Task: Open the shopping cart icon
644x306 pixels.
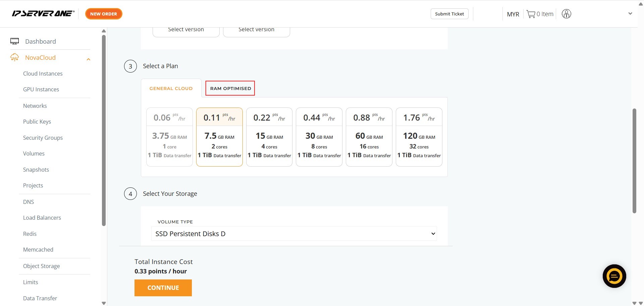Action: coord(531,14)
